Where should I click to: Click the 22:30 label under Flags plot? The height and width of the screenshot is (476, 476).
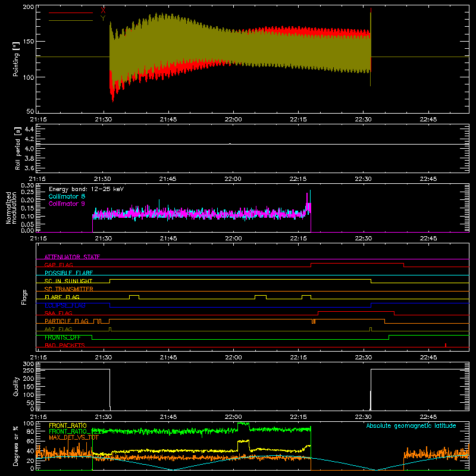click(363, 358)
